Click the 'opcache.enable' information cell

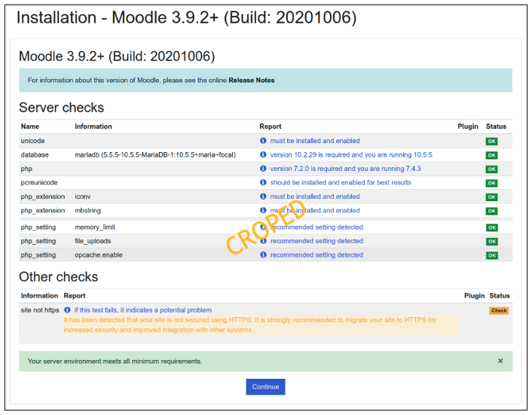[x=99, y=255]
